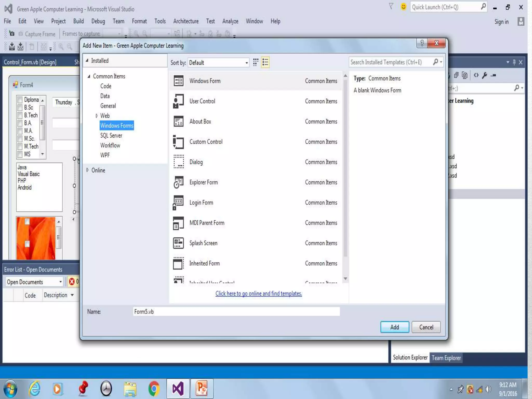Expand the Web tree node
This screenshot has height=399, width=532.
(x=97, y=116)
